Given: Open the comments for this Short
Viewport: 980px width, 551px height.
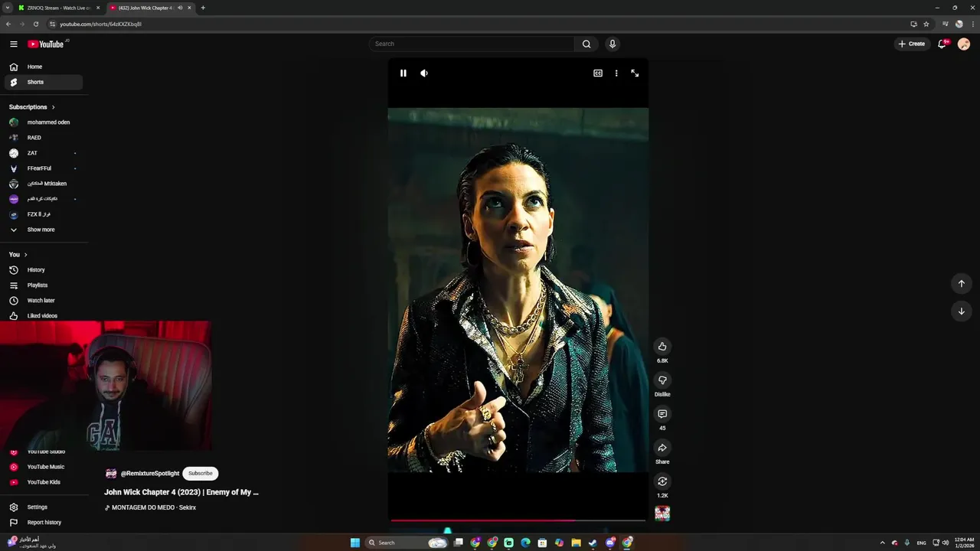Looking at the screenshot, I should [662, 414].
